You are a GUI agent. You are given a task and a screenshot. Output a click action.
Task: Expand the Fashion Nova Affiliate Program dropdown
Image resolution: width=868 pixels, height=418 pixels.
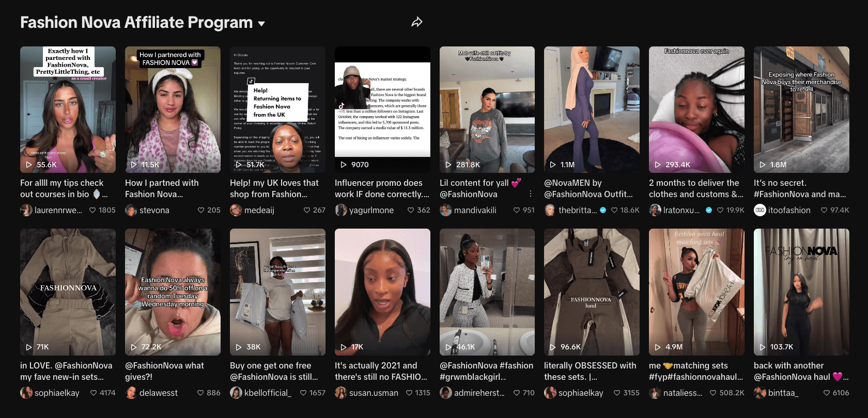[261, 24]
